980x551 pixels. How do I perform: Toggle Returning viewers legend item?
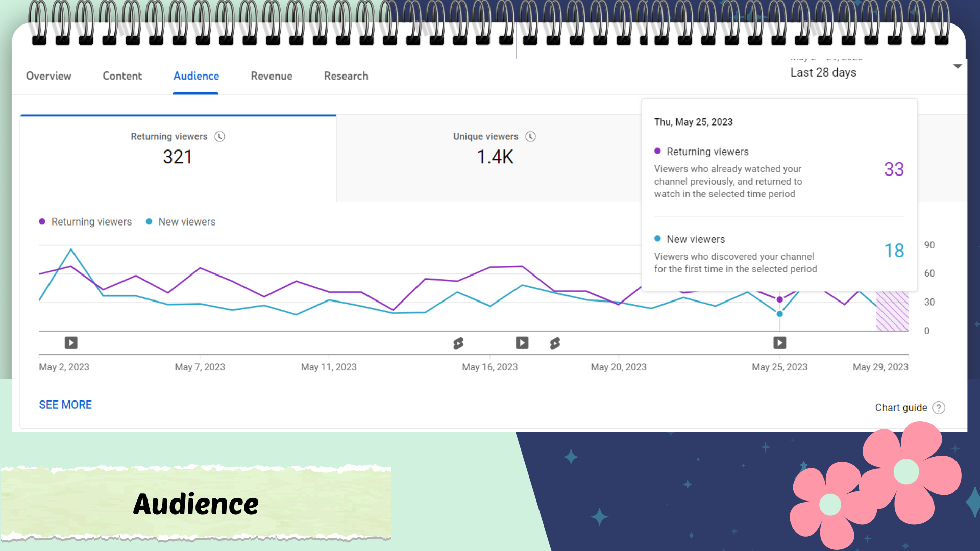pyautogui.click(x=86, y=222)
